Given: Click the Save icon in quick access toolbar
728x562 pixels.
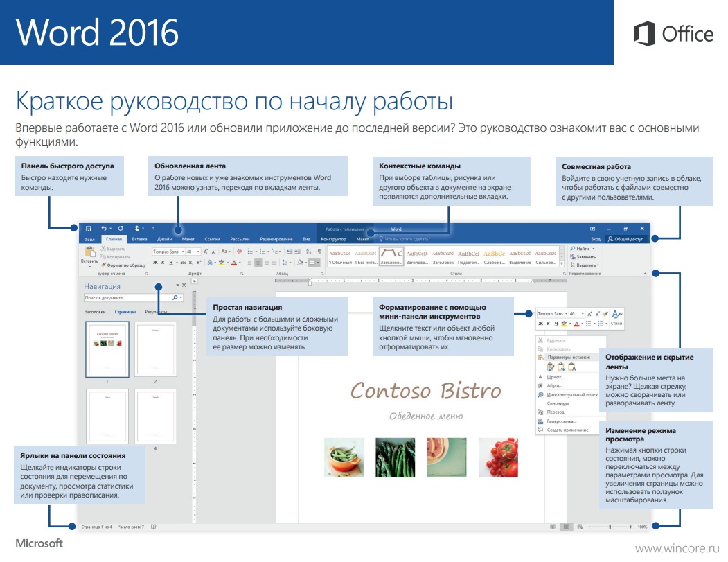Looking at the screenshot, I should pos(88,229).
